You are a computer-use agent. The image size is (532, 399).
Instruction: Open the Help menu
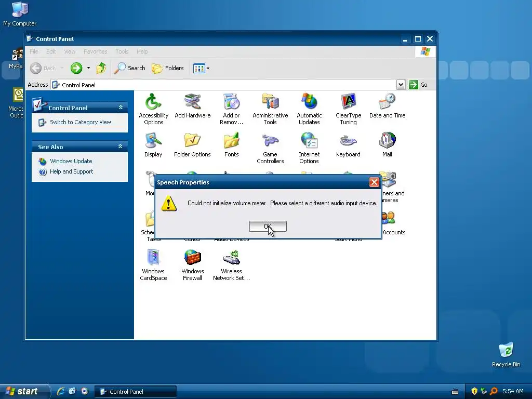[x=142, y=51]
